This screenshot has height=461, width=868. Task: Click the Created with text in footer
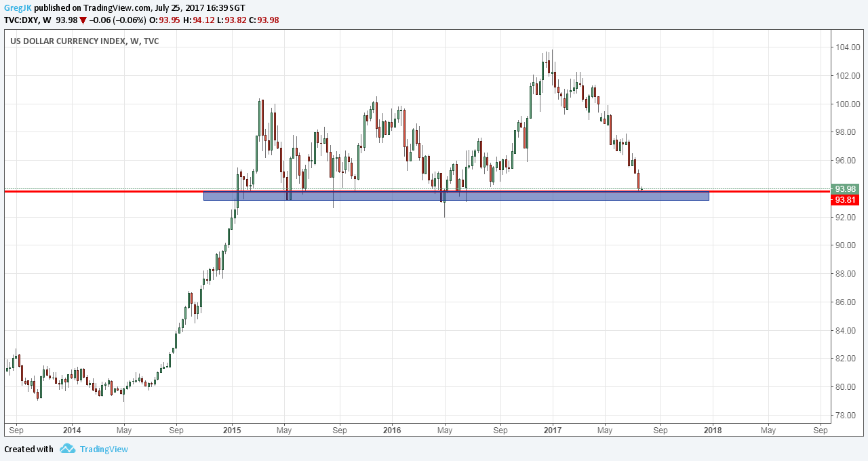[x=28, y=449]
